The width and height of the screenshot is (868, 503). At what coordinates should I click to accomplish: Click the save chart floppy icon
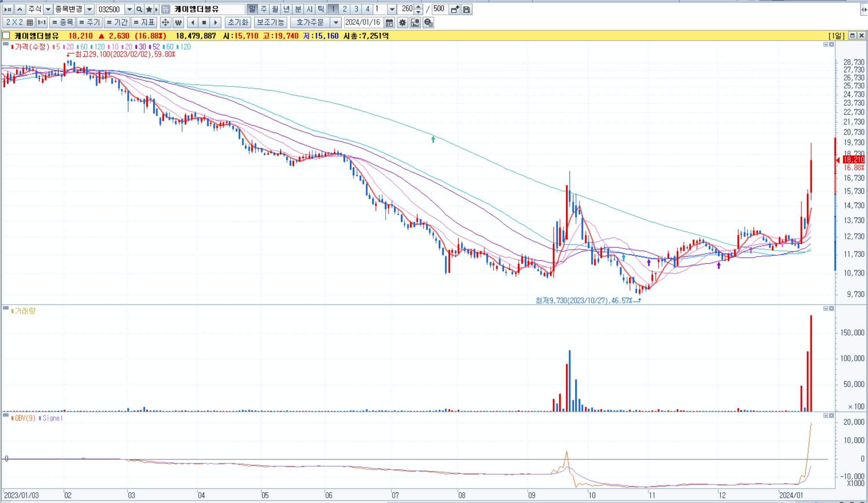click(466, 9)
